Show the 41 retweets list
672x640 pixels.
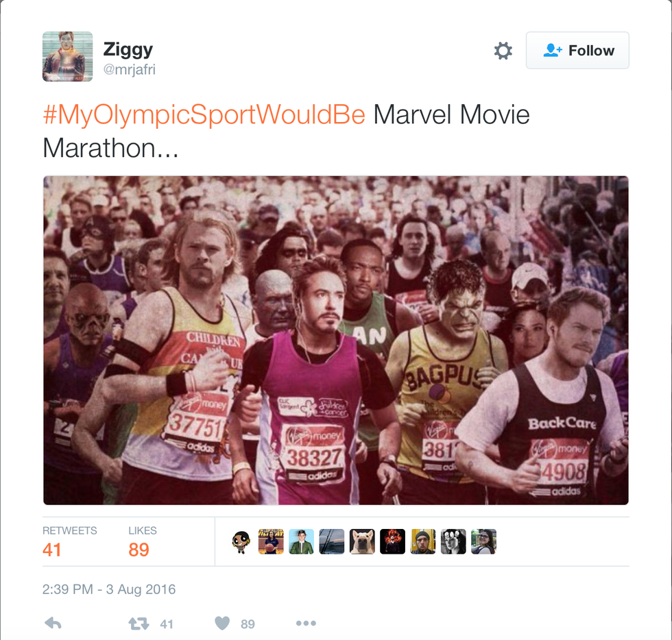point(69,542)
